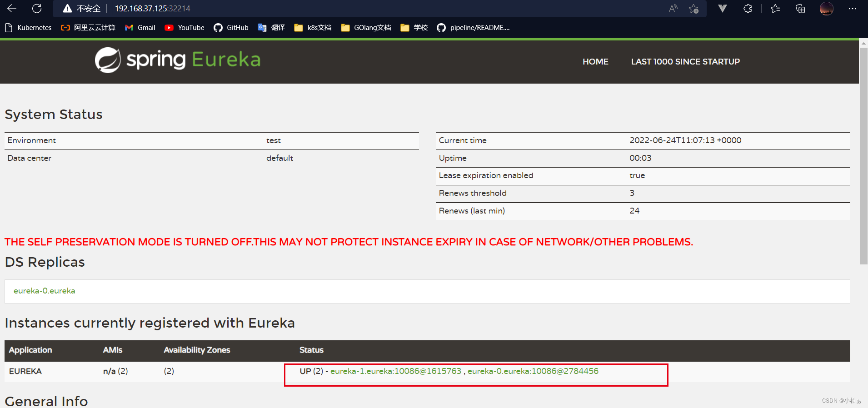Open instance eureka-0.eureka:10086@2784456 link
Viewport: 868px width, 408px height.
[533, 371]
